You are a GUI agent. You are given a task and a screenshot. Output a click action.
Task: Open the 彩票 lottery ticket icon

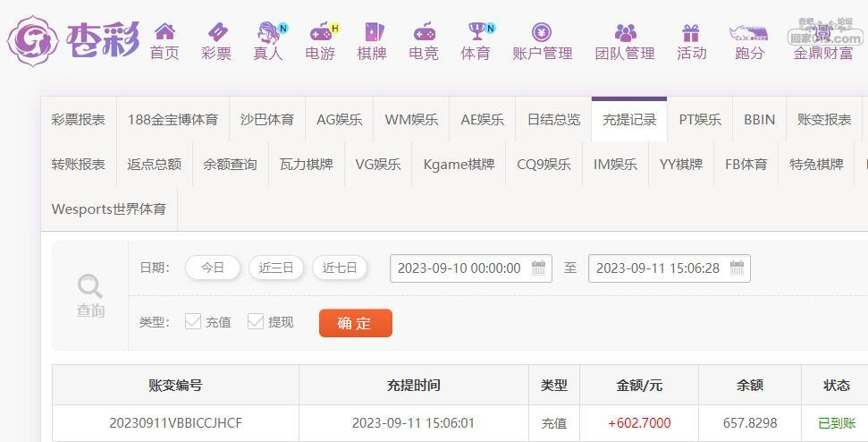pos(216,32)
